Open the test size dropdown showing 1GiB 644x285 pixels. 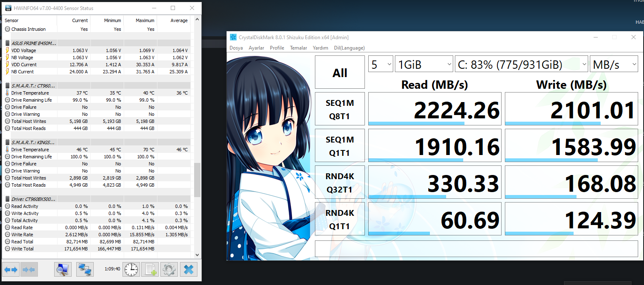pos(424,65)
